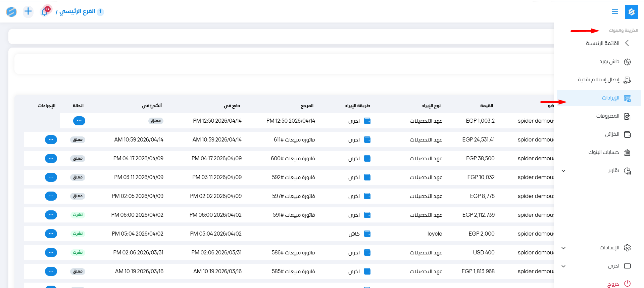Click the red logout power icon

point(627,284)
